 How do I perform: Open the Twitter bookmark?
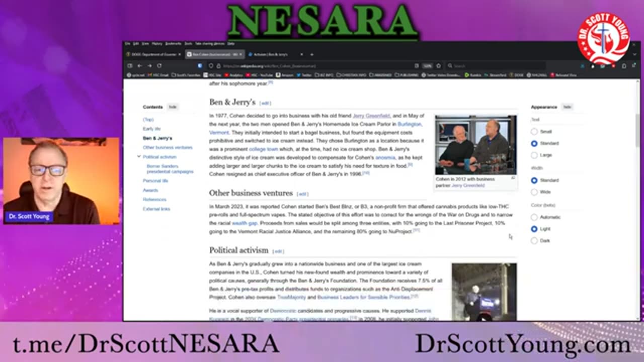pyautogui.click(x=304, y=75)
